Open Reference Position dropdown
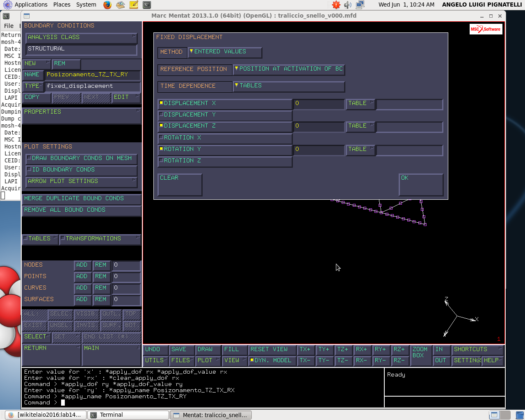Screen dimensions: 525x420 289,69
